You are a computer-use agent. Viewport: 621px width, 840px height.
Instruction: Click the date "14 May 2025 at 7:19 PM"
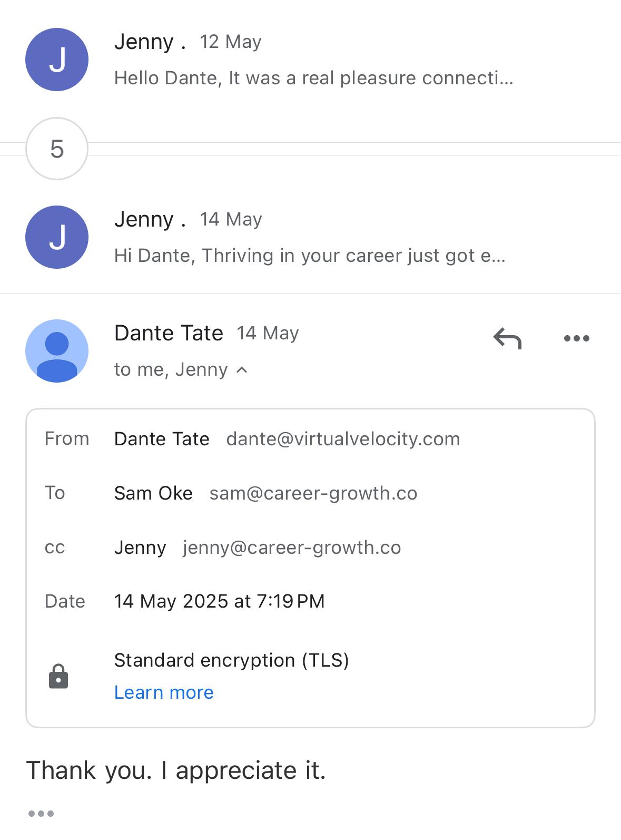219,601
